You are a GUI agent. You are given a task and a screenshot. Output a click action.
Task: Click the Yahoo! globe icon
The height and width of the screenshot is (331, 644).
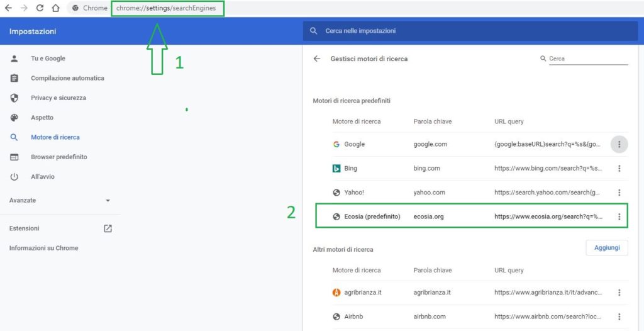click(x=336, y=192)
